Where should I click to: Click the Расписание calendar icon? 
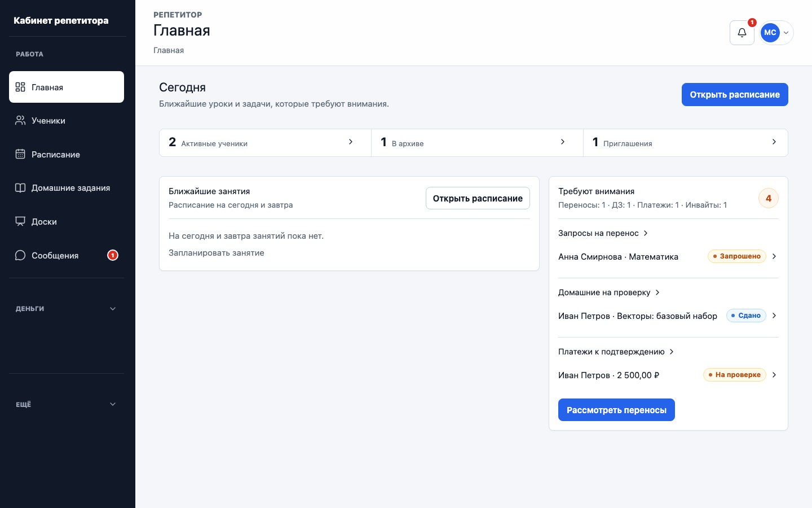coord(20,154)
